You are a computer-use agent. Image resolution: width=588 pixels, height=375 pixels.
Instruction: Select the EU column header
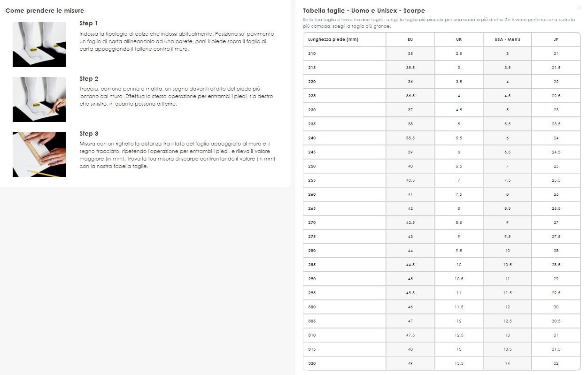(410, 39)
